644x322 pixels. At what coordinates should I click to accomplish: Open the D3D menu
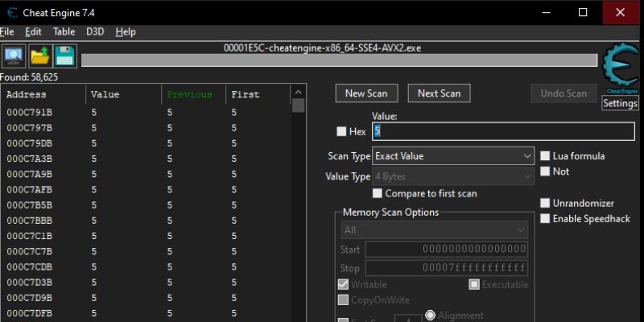click(95, 31)
